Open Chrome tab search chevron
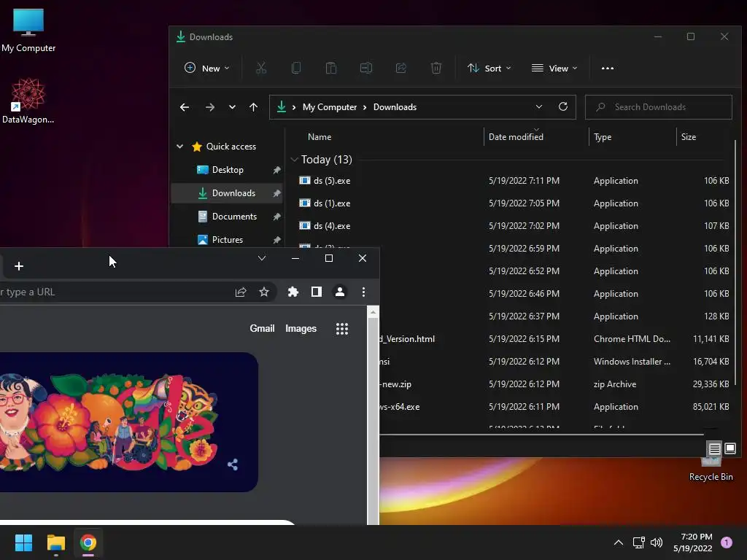Image resolution: width=747 pixels, height=560 pixels. (x=262, y=258)
